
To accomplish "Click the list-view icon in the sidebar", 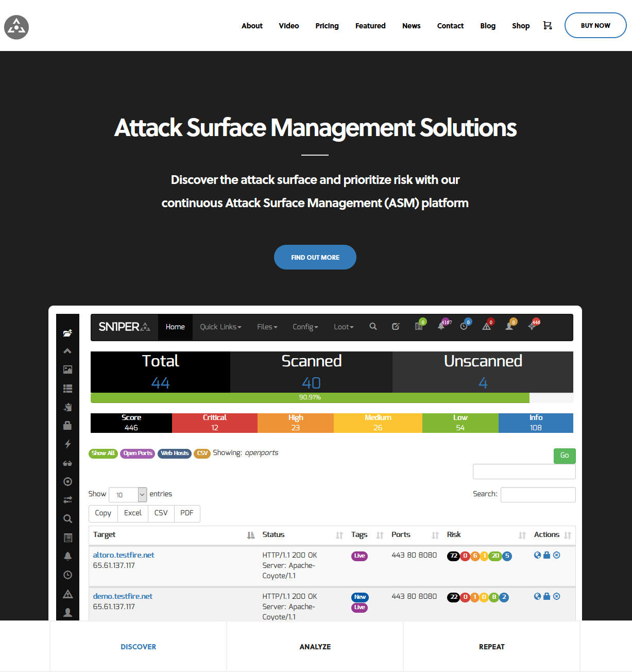I will click(67, 389).
